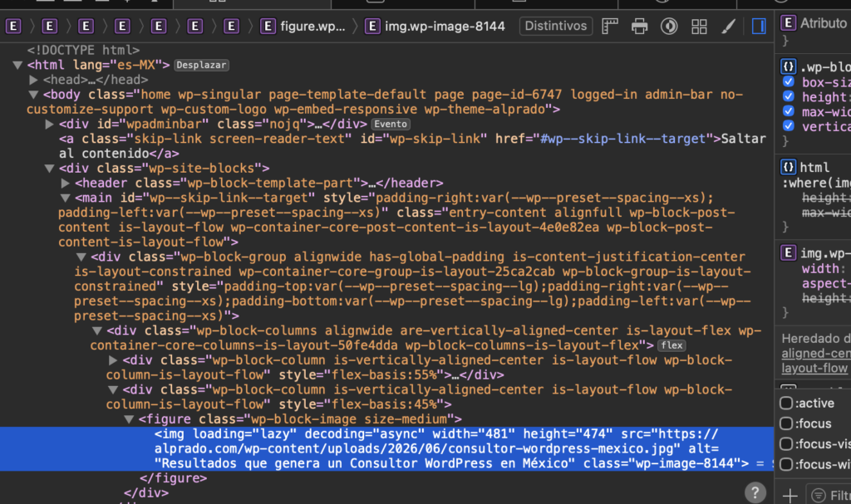Uncheck the max-wid property checkbox
This screenshot has height=504, width=851.
[789, 111]
